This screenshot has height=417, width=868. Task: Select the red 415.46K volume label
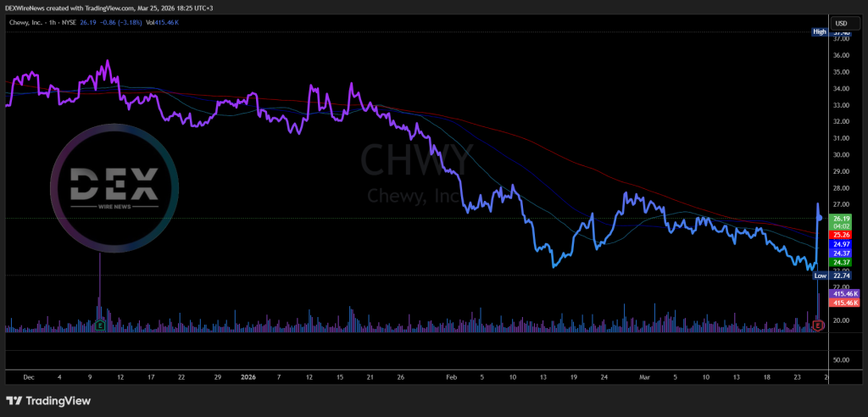click(845, 303)
